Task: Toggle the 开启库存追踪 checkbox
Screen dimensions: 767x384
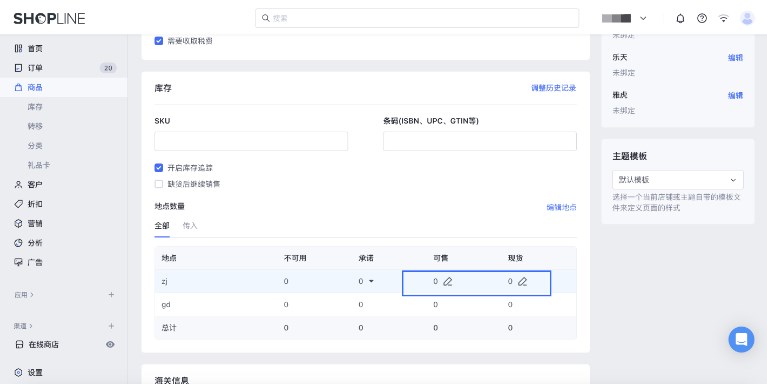Action: click(158, 168)
